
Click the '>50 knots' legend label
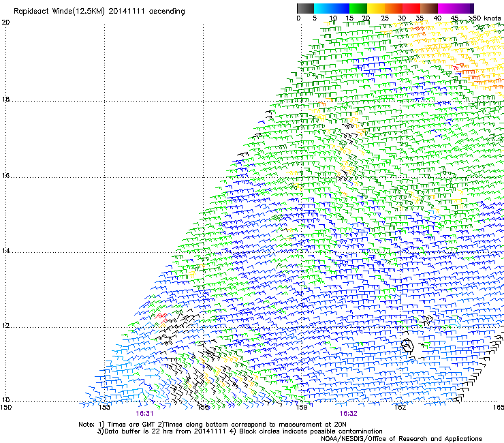point(484,18)
